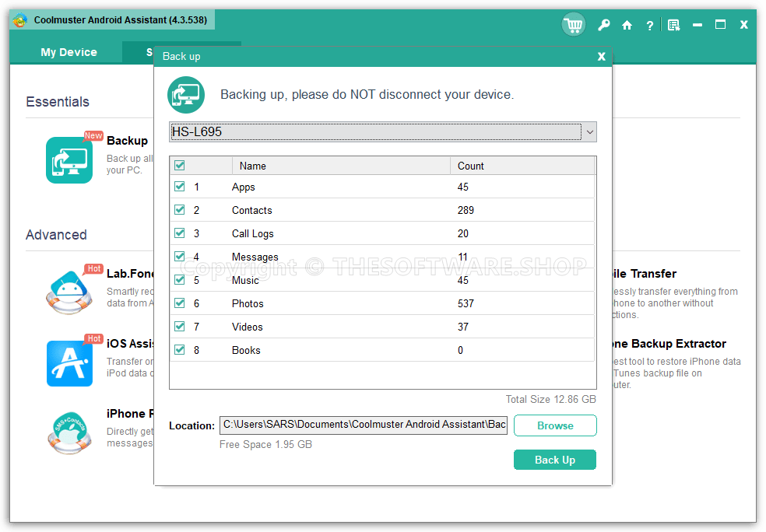The width and height of the screenshot is (766, 532).
Task: Select the Photos row name
Action: (248, 303)
